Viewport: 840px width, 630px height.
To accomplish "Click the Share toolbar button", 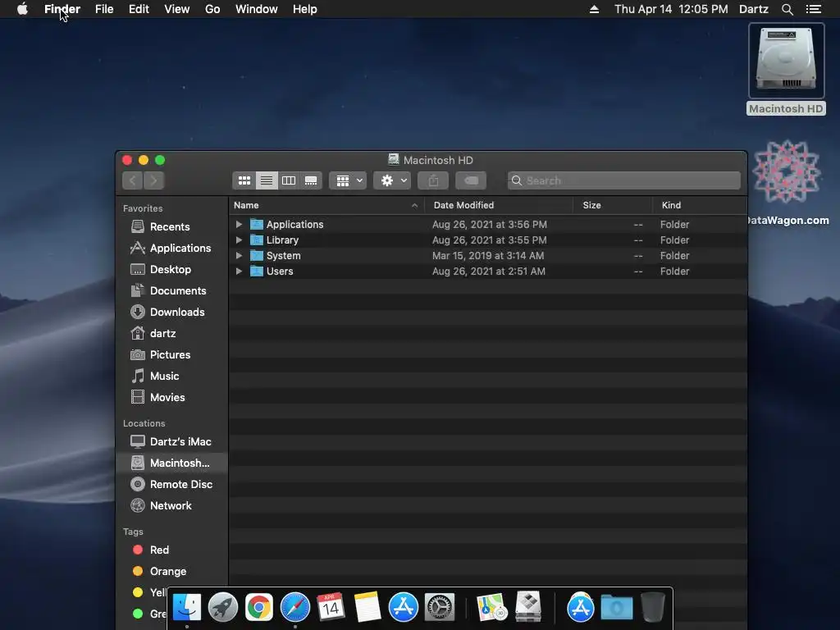I will [433, 180].
